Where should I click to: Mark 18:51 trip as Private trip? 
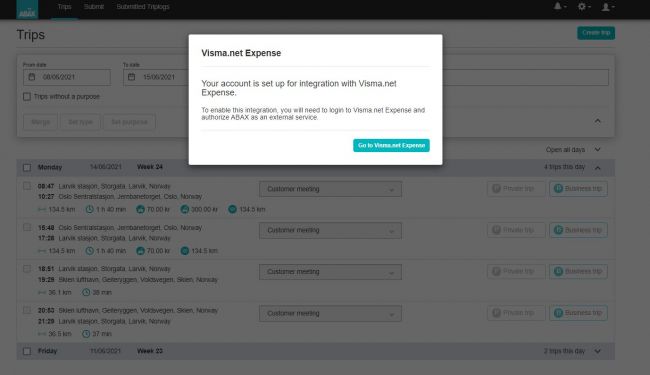(x=516, y=271)
